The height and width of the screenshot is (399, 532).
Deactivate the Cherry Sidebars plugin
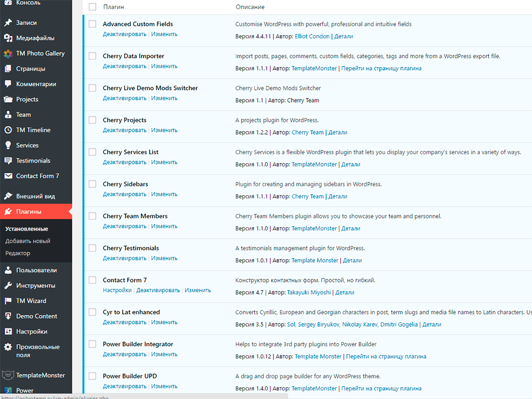(124, 194)
